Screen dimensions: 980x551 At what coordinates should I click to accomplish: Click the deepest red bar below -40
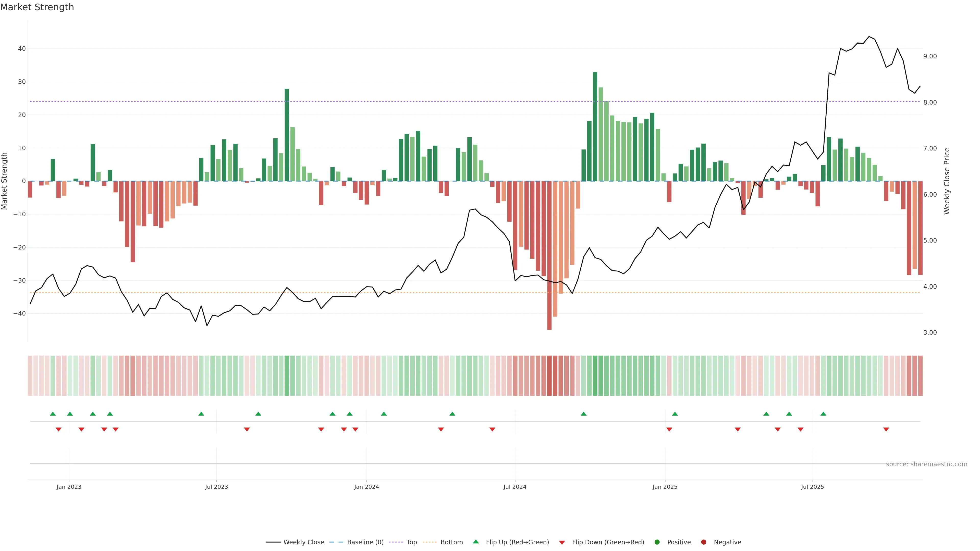pyautogui.click(x=549, y=255)
